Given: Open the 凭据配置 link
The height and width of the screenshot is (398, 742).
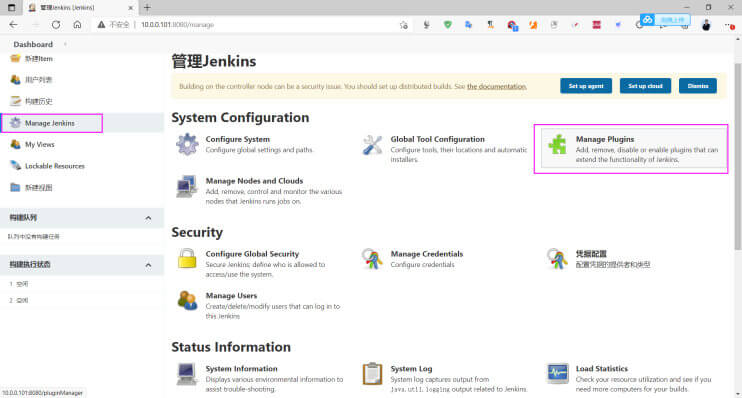Looking at the screenshot, I should point(591,254).
